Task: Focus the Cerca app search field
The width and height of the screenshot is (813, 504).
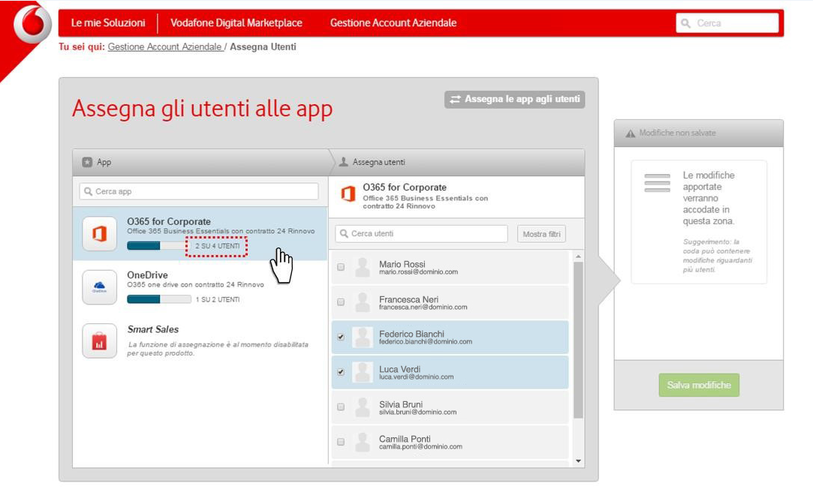Action: (199, 191)
